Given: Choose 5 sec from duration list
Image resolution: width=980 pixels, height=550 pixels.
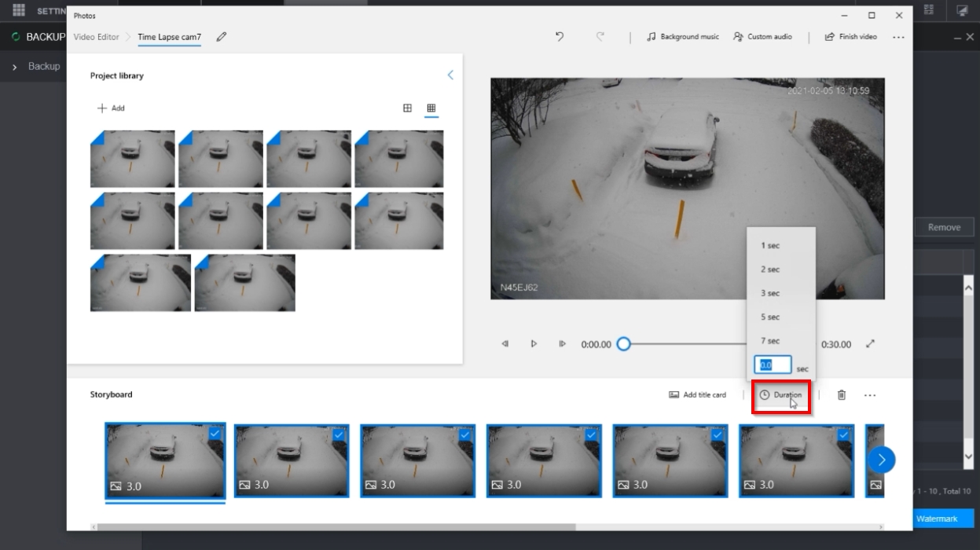Looking at the screenshot, I should pos(770,317).
